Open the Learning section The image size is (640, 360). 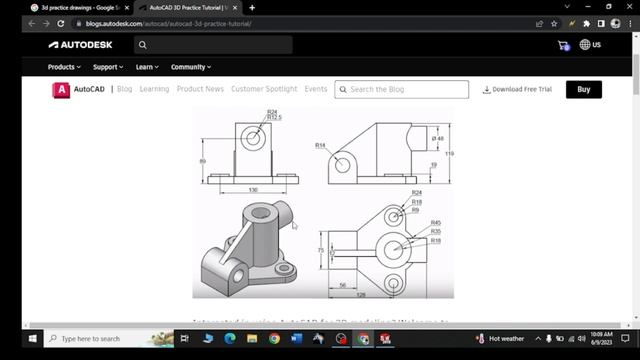pyautogui.click(x=154, y=89)
